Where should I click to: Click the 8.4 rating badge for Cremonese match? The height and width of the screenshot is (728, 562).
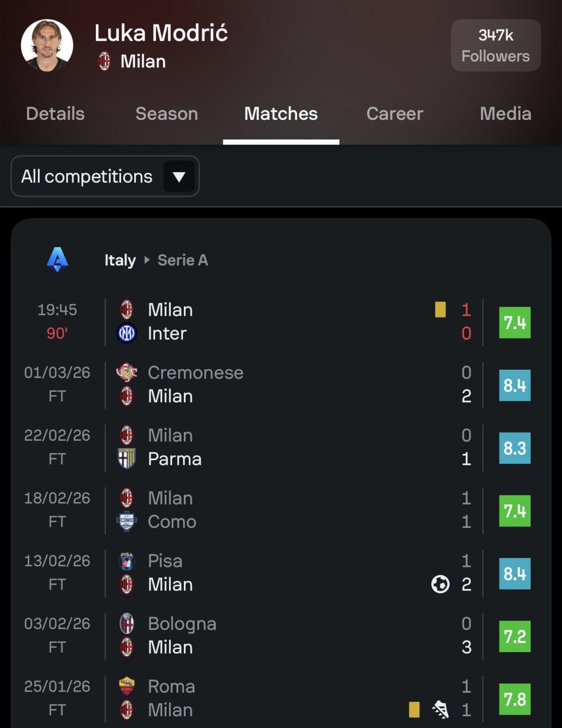point(515,385)
